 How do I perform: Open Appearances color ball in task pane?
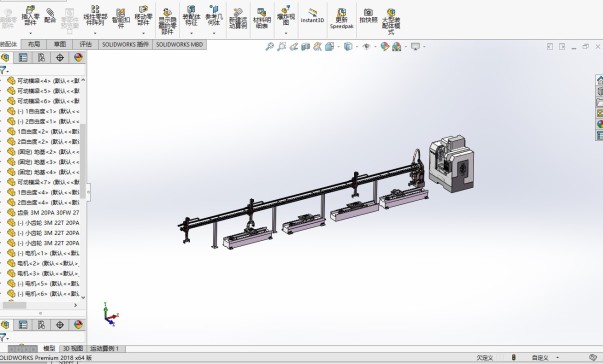[x=600, y=125]
